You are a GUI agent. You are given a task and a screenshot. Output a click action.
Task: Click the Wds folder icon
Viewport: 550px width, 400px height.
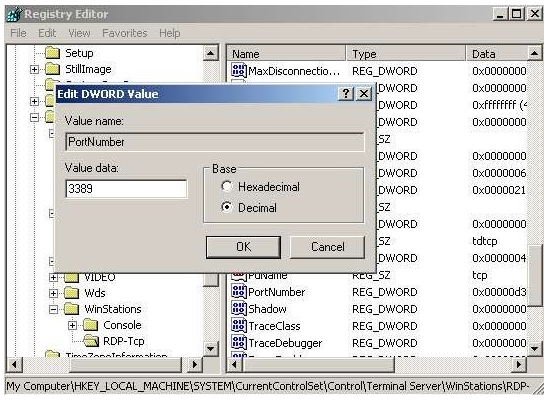[72, 293]
